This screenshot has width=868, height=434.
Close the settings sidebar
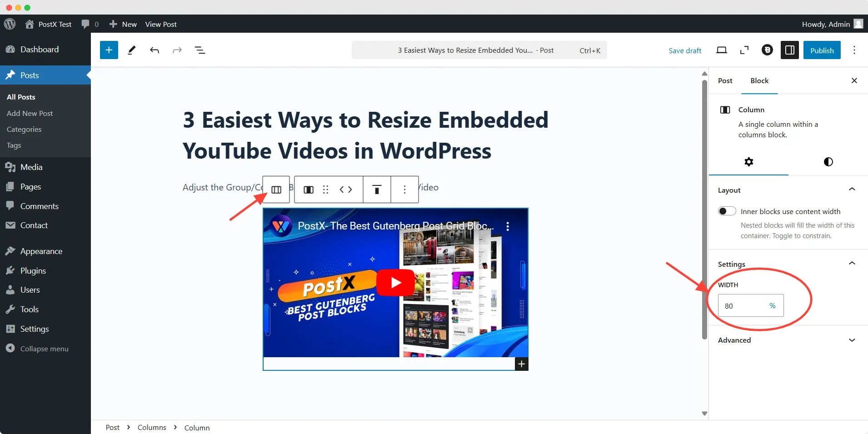click(854, 81)
